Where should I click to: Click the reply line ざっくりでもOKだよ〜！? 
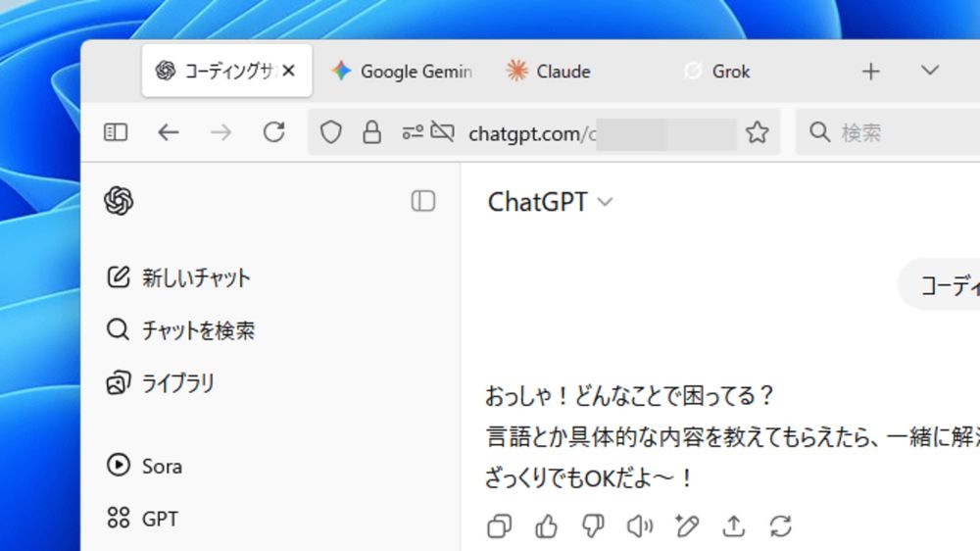pos(589,478)
